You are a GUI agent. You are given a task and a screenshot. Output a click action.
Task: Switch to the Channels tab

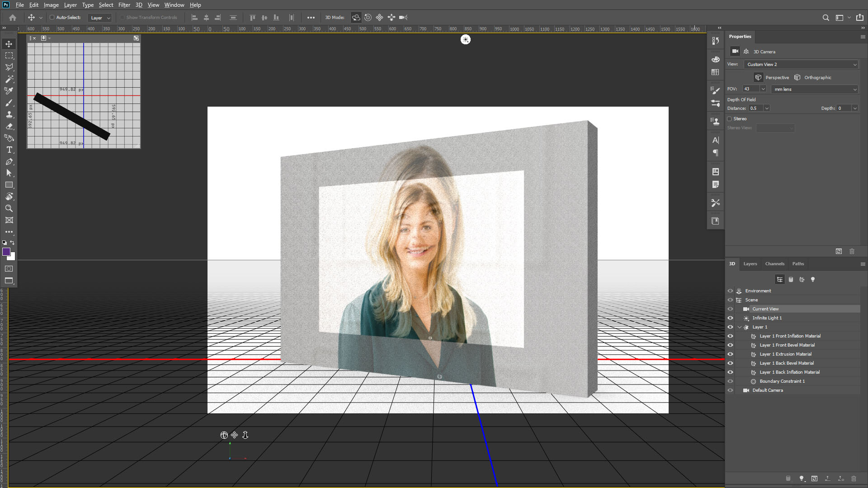coord(774,264)
